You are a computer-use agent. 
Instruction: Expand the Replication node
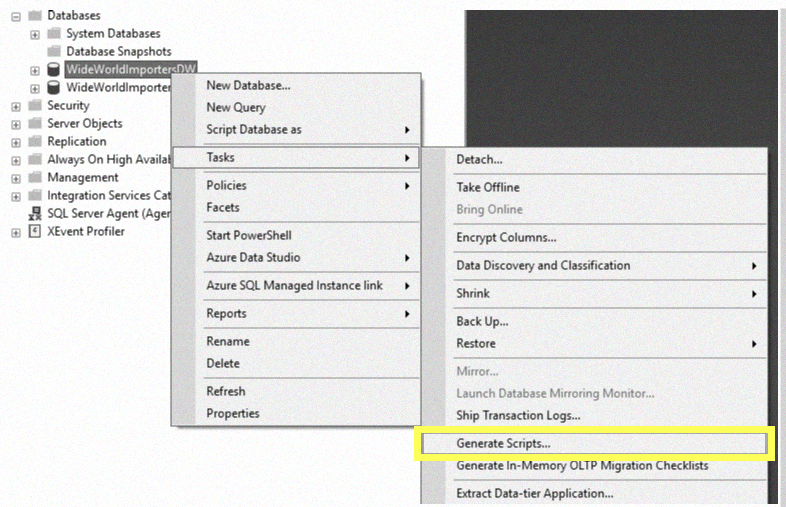(16, 143)
